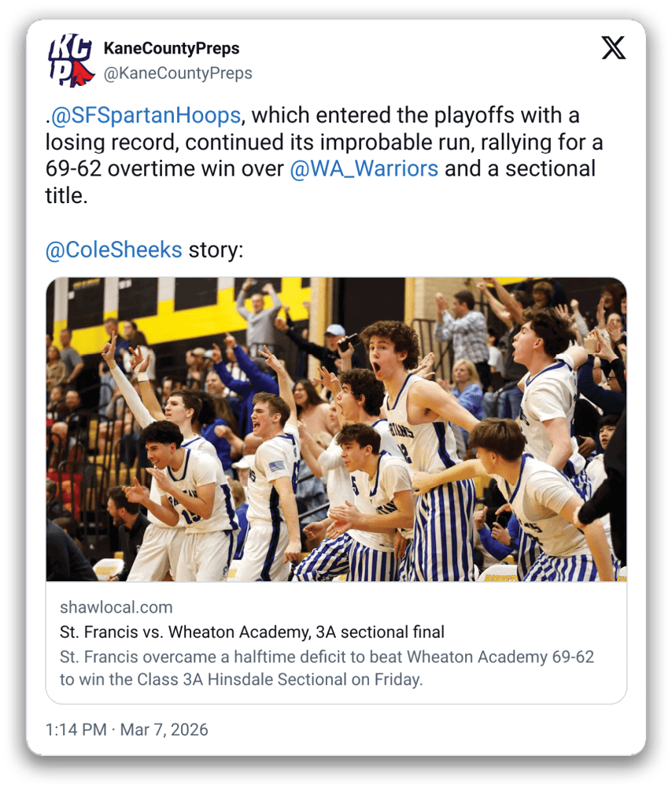Open the @ColeSheeks mention

point(113,250)
